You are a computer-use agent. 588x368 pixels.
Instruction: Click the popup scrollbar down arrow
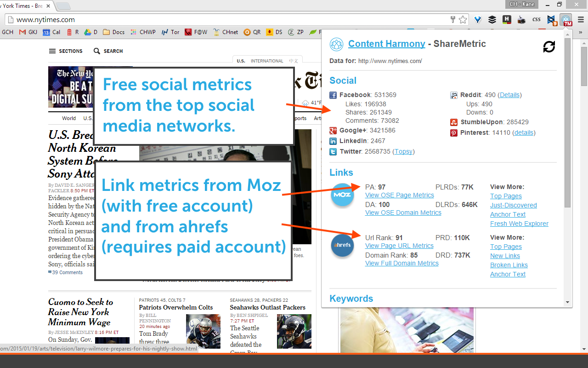pos(568,302)
